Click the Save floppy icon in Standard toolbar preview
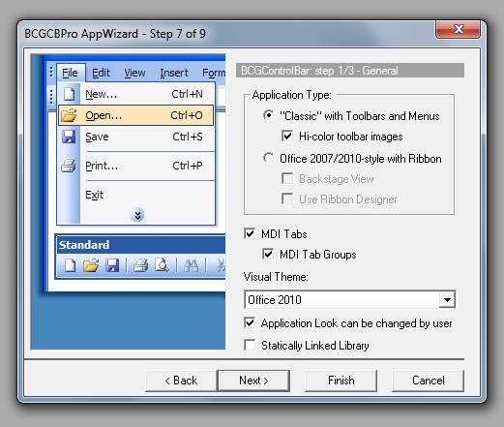The width and height of the screenshot is (504, 427). click(112, 265)
